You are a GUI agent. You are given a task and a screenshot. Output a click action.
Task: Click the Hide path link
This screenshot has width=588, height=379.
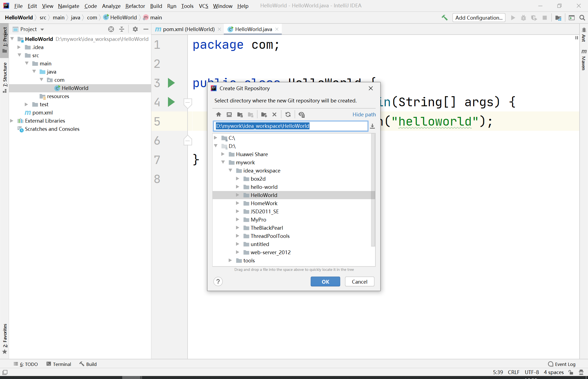click(364, 114)
